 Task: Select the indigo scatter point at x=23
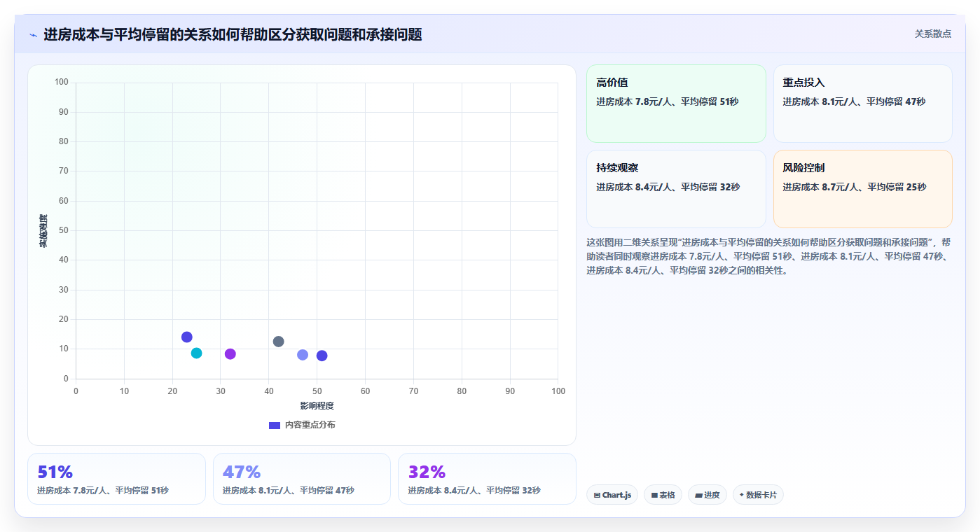coord(187,337)
